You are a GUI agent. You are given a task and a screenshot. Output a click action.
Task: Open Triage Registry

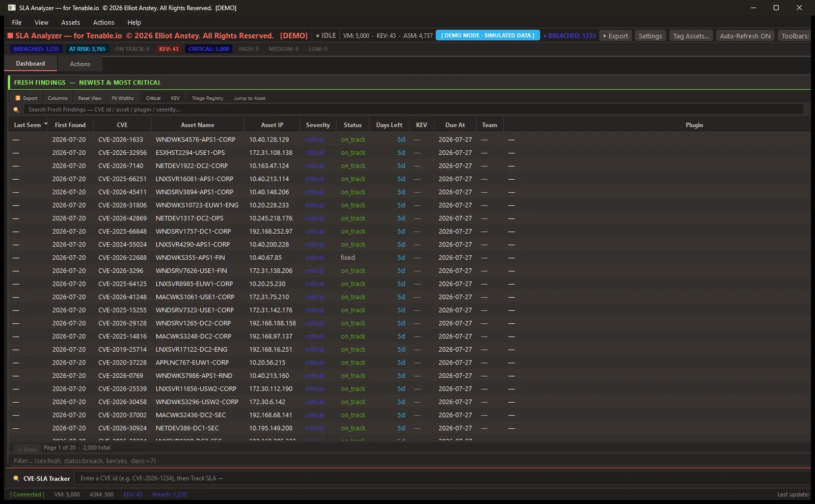pos(207,98)
